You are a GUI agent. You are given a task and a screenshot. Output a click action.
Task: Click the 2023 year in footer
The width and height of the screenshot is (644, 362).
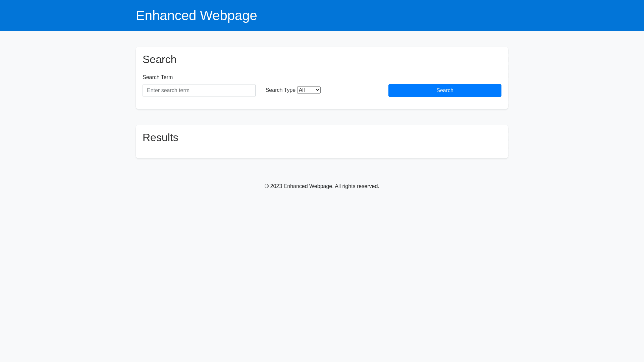pos(276,186)
